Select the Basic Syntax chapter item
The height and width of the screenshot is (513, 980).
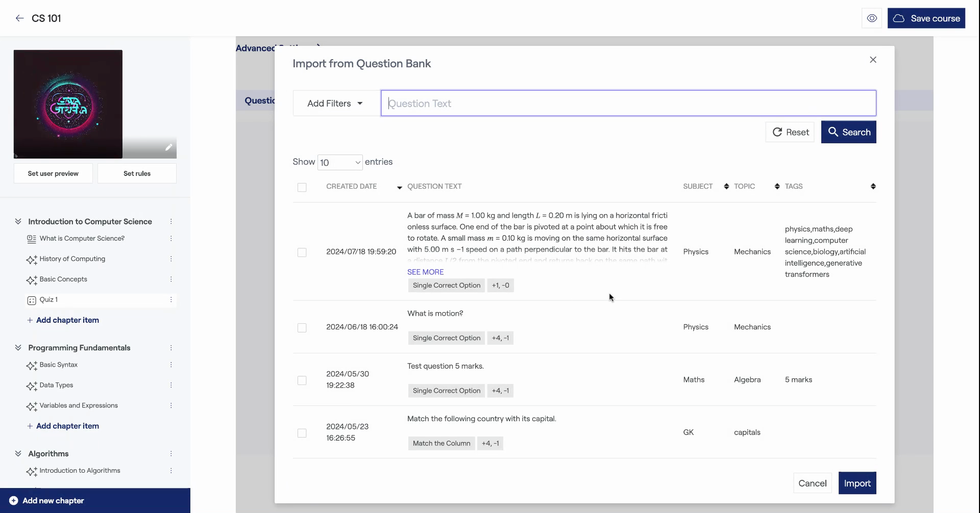click(59, 365)
